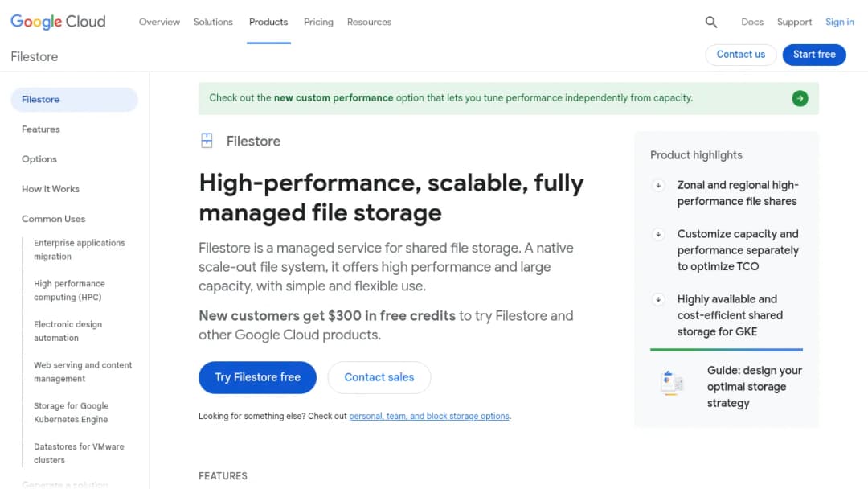Open Electronic design automation sidebar item
This screenshot has width=868, height=489.
coord(68,331)
